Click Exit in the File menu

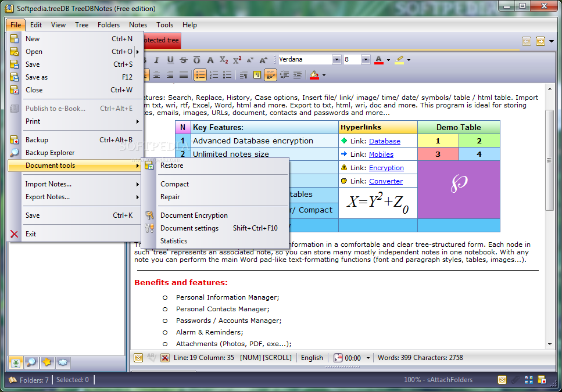pos(76,234)
